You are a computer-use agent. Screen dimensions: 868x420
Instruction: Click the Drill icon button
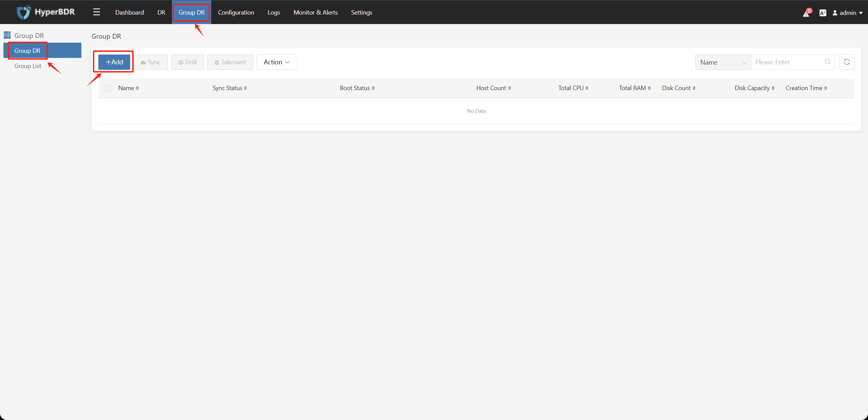point(188,62)
